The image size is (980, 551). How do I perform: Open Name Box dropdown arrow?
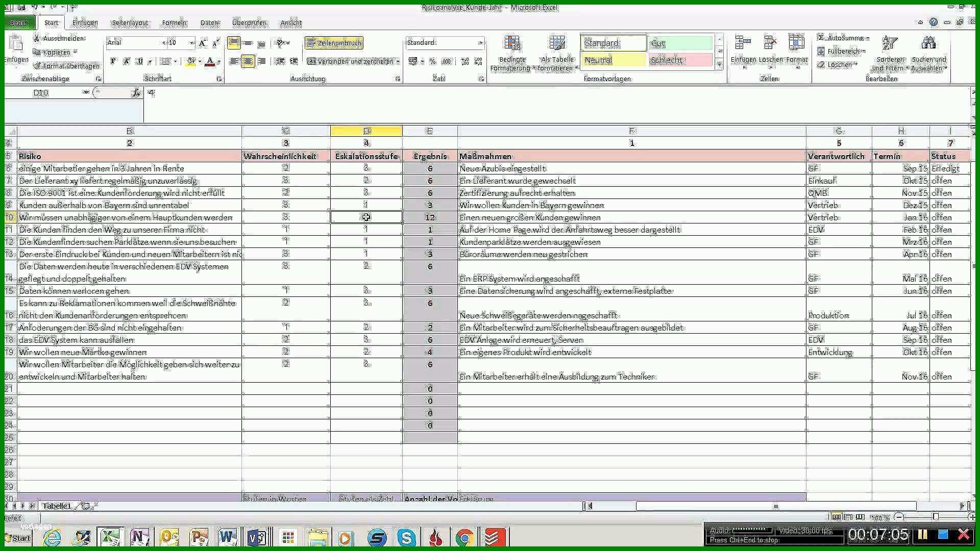point(86,92)
